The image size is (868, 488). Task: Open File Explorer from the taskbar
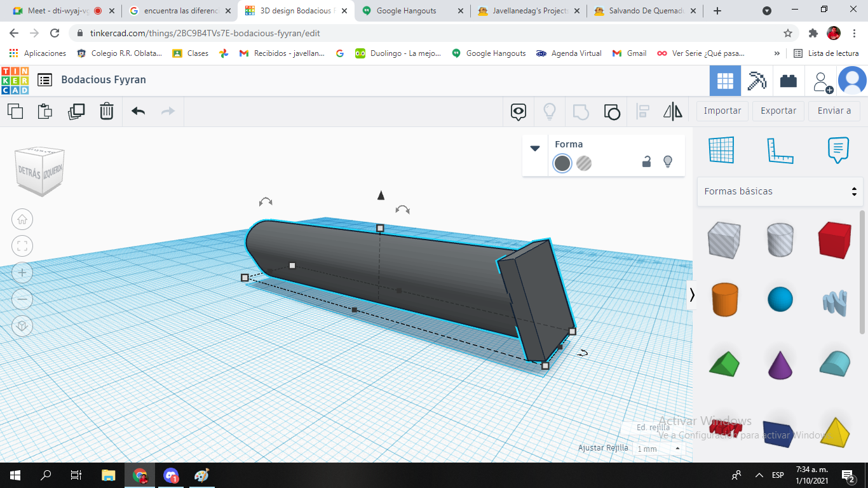[x=109, y=475]
